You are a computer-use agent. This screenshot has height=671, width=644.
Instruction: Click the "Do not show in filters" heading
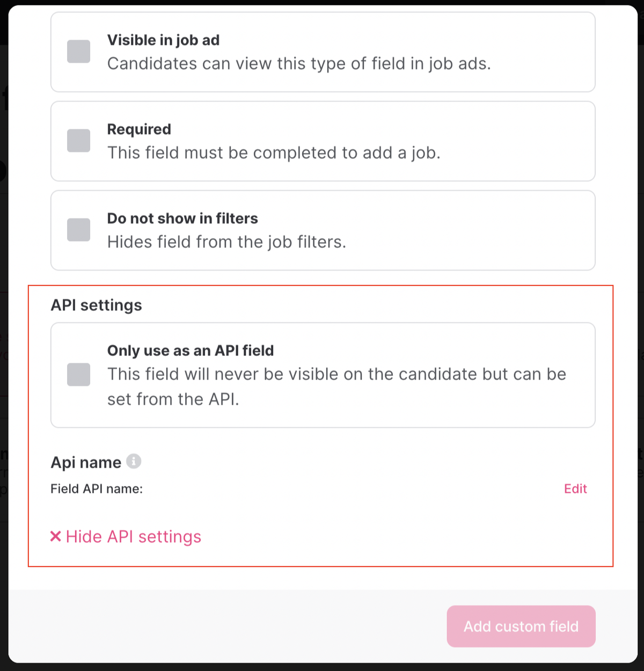[182, 218]
